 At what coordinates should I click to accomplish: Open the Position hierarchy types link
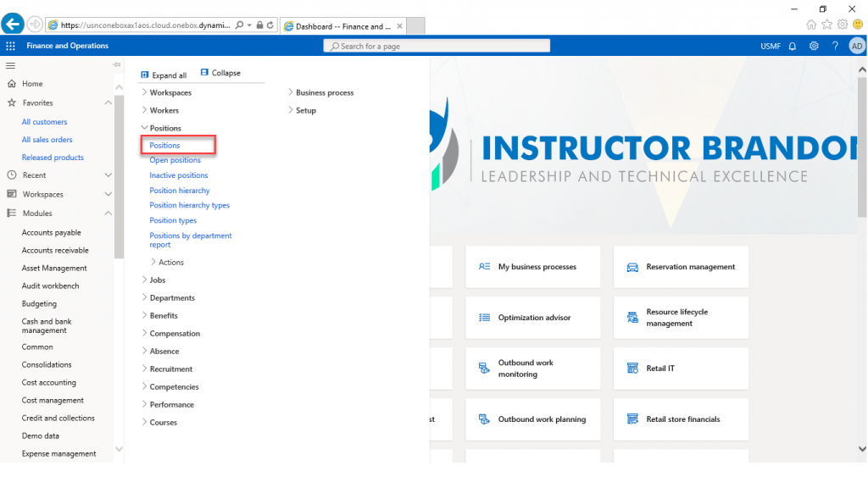[x=189, y=205]
